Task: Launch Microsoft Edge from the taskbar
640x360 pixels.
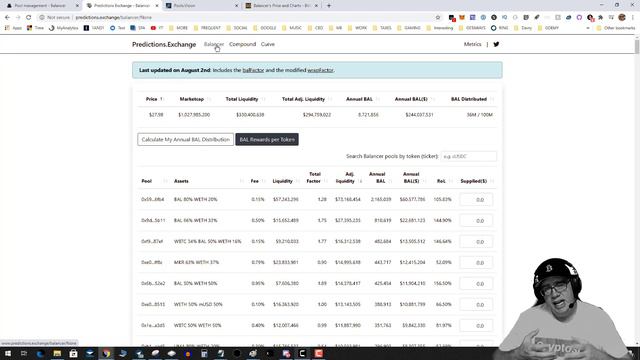Action: tap(40, 353)
